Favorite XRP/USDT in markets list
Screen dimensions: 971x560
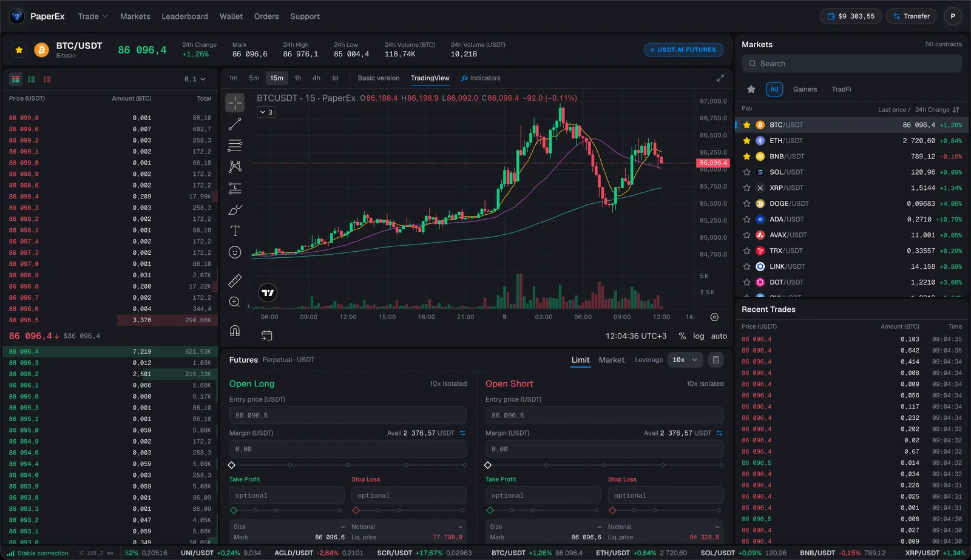click(x=747, y=188)
